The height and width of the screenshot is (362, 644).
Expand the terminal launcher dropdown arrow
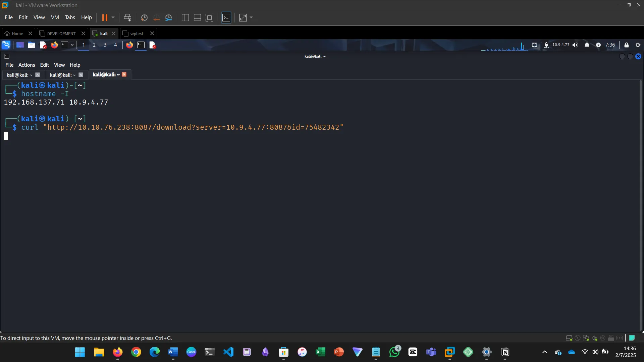pos(72,45)
